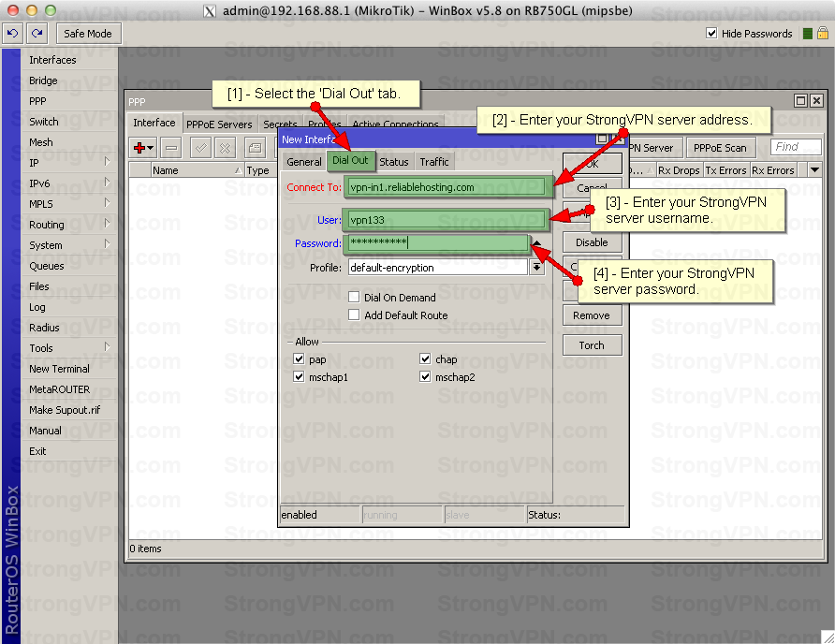
Task: Click into the Find search field
Action: coord(795,147)
